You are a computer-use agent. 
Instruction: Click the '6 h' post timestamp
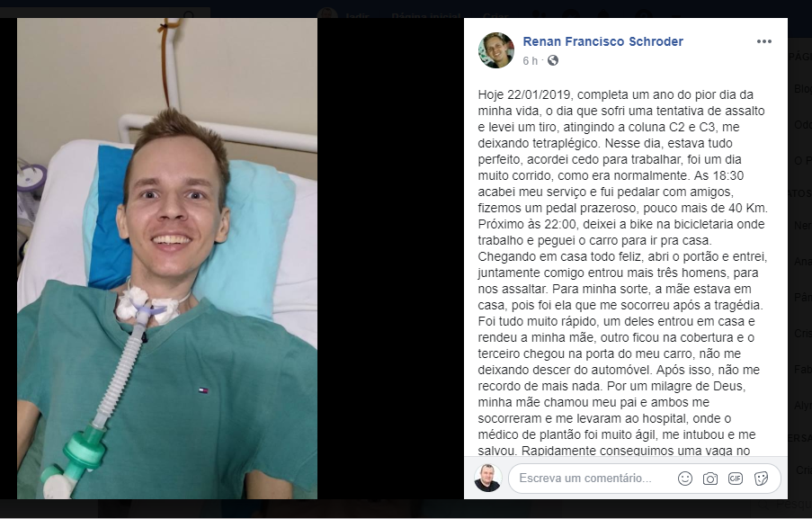[x=530, y=61]
